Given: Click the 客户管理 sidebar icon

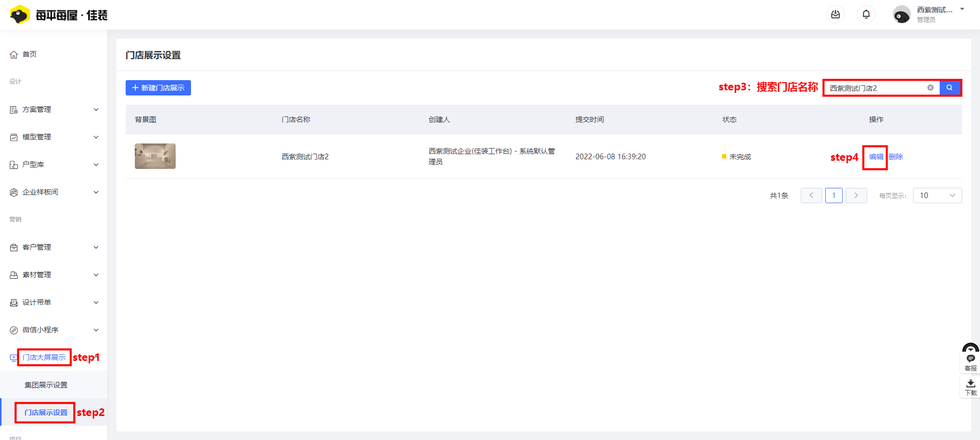Looking at the screenshot, I should click(x=14, y=248).
